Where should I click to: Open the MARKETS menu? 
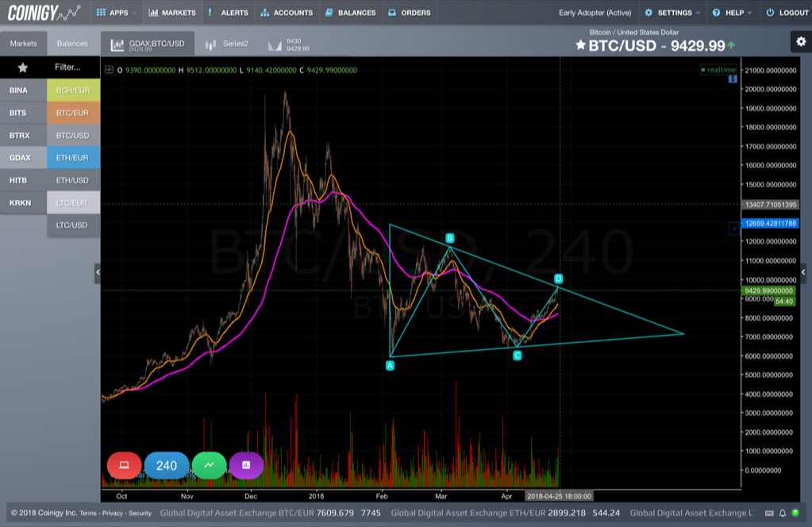[x=172, y=13]
